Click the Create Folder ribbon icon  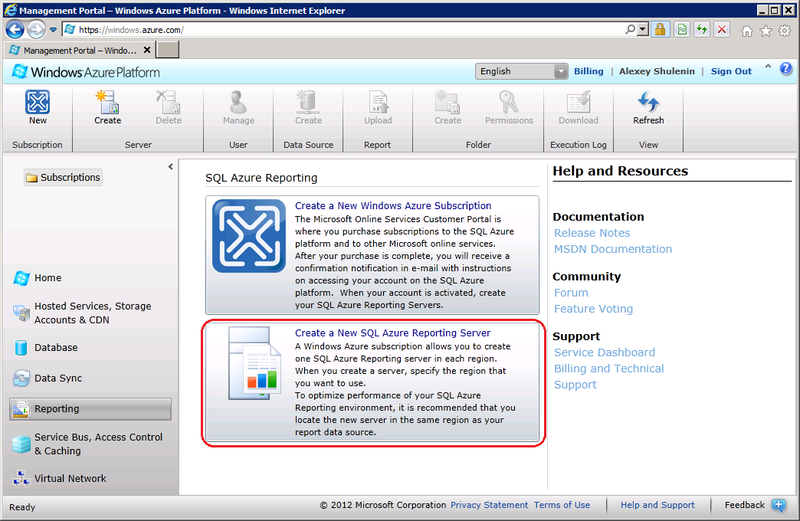click(x=447, y=102)
